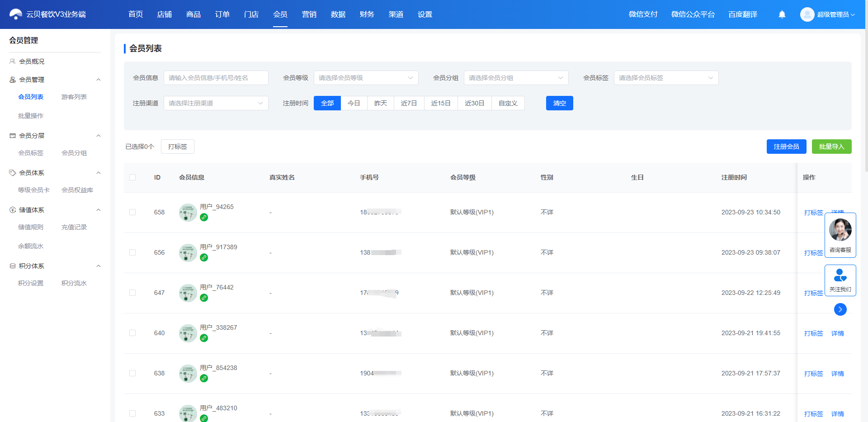Collapse the 会员分层 sidebar section
This screenshot has height=422, width=868.
pos(99,136)
